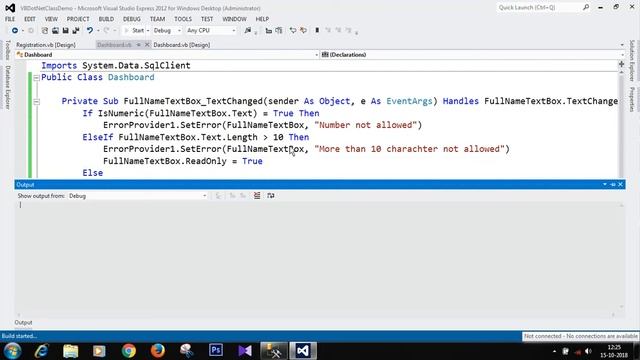Open the EDIT menu

[x=30, y=19]
